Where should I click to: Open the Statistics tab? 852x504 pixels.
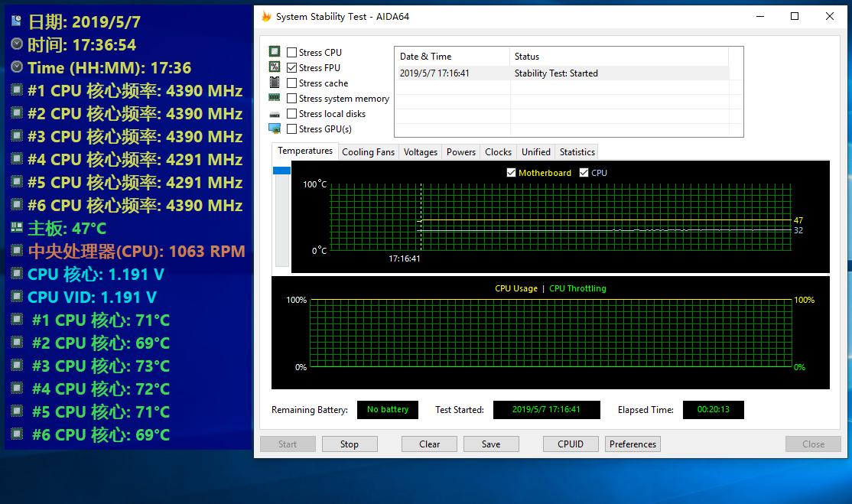point(577,152)
